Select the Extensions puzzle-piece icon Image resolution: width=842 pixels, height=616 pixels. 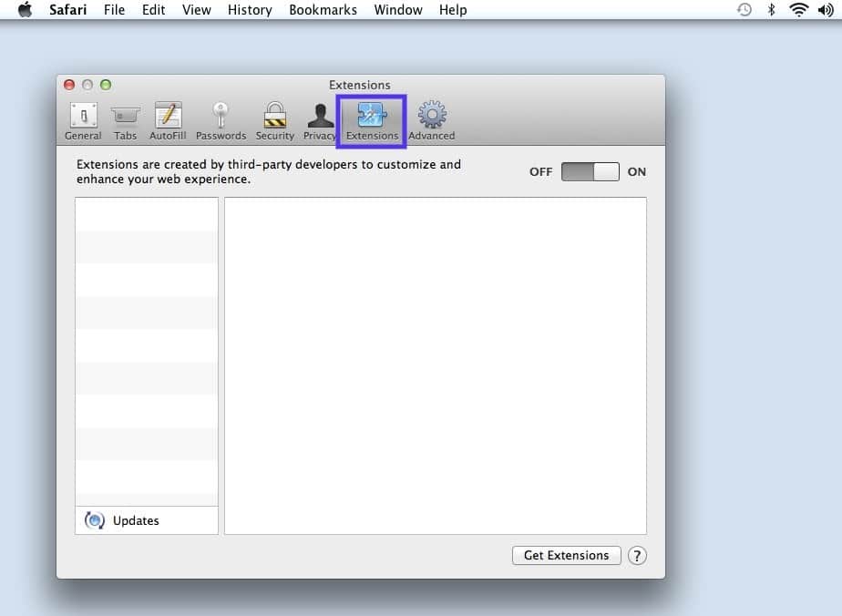click(371, 117)
